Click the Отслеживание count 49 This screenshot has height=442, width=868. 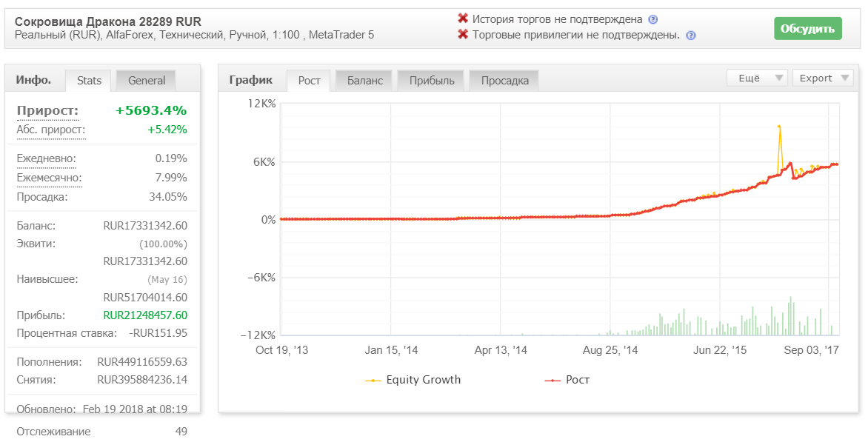pyautogui.click(x=181, y=432)
